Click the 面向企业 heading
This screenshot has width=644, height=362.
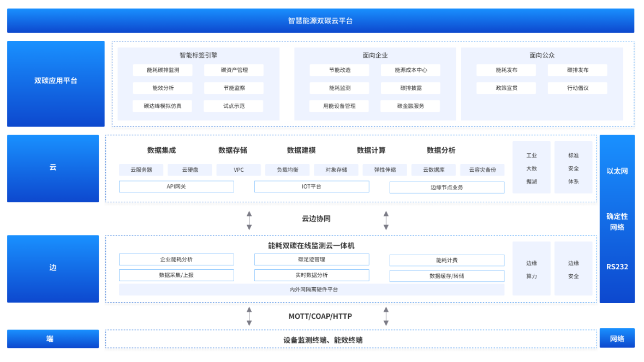click(x=375, y=55)
